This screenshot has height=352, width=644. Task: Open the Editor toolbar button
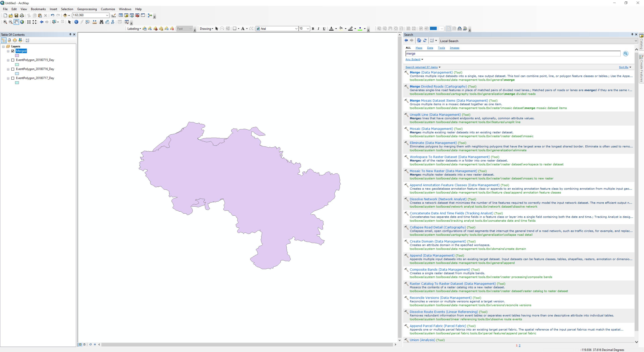114,15
